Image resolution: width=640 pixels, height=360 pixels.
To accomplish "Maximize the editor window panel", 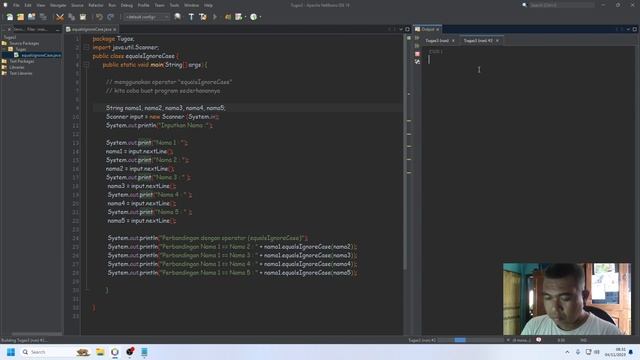I will pos(407,29).
